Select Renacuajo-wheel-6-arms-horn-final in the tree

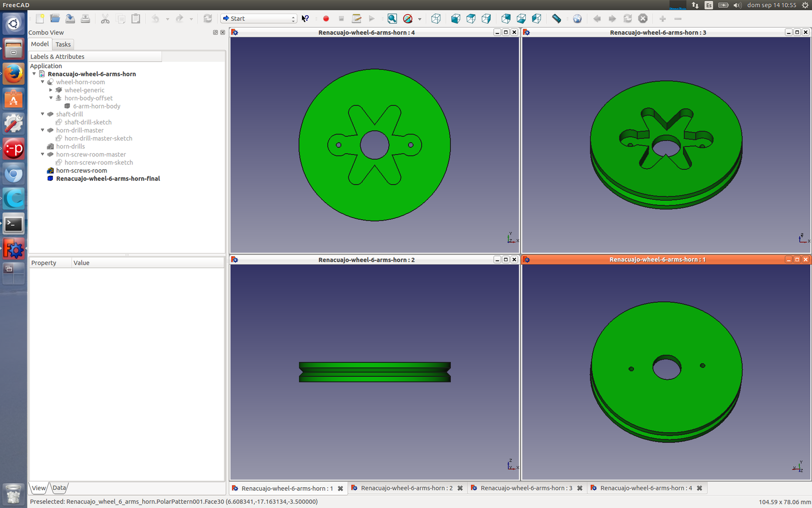108,179
